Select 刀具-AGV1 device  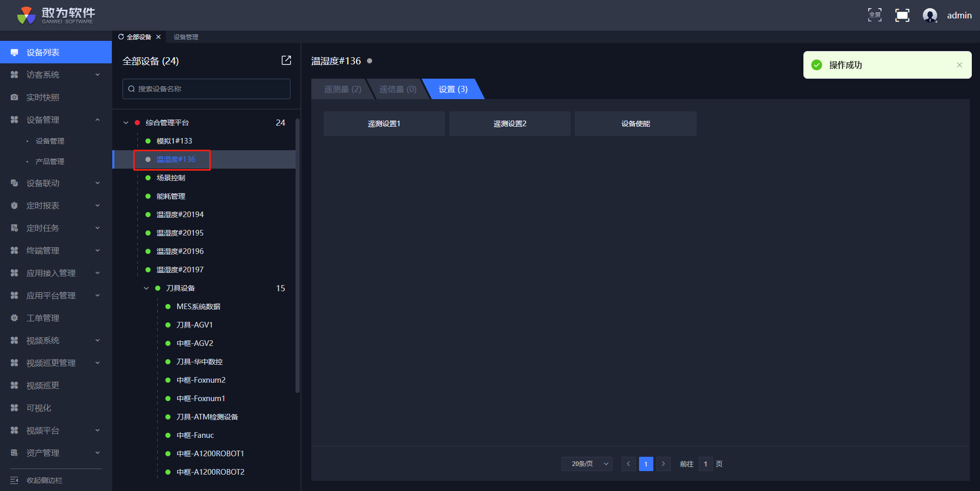pos(194,325)
